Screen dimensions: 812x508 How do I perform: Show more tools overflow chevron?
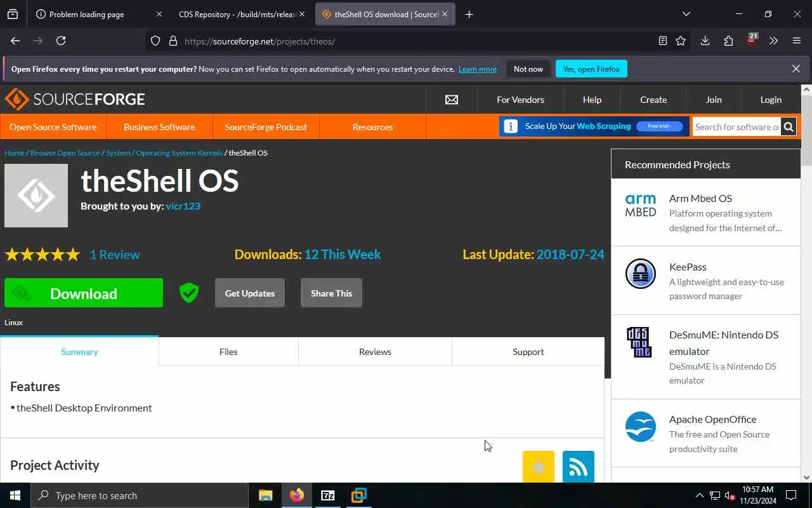pyautogui.click(x=773, y=41)
